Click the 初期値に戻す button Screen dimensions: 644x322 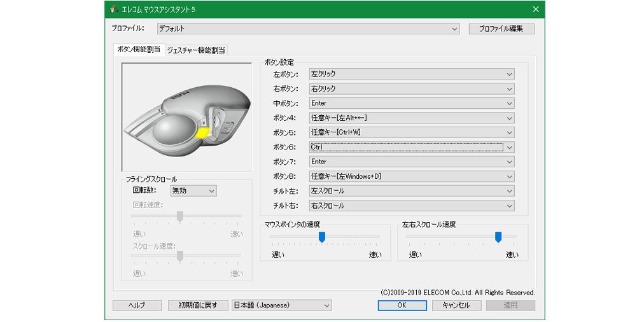tap(198, 305)
